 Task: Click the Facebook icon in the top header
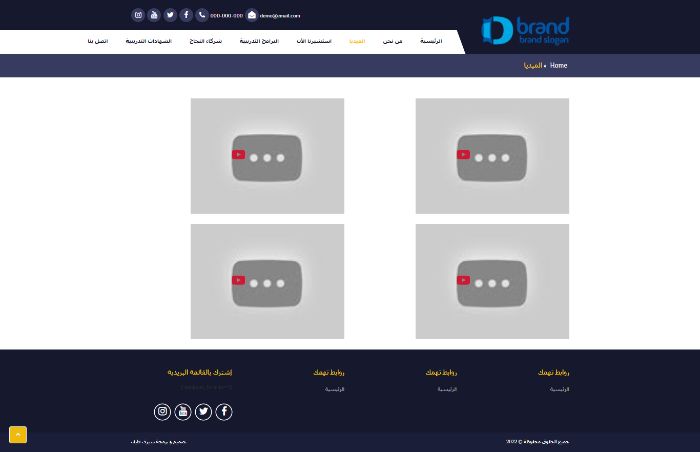pos(186,15)
